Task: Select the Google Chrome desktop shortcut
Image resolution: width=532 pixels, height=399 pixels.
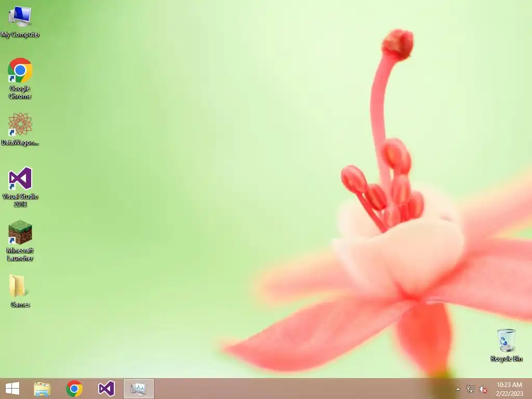Action: pos(20,78)
